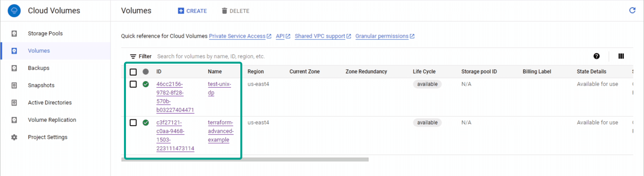This screenshot has height=176, width=644.
Task: Click the CREATE volume button
Action: tap(193, 11)
